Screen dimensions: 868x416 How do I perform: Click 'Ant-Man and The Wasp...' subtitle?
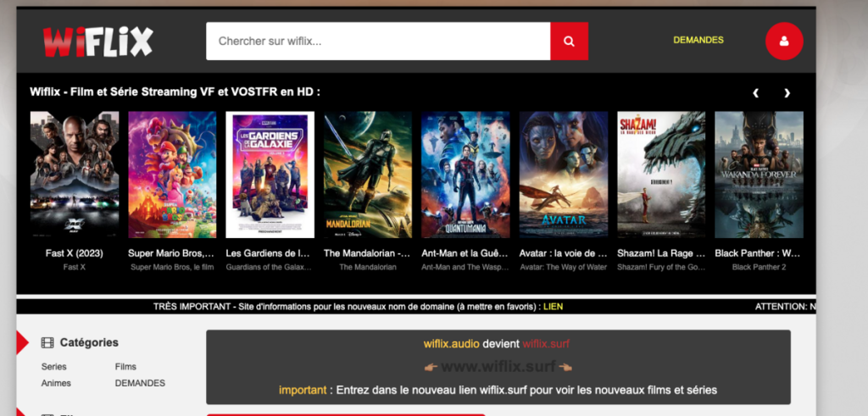(x=465, y=267)
